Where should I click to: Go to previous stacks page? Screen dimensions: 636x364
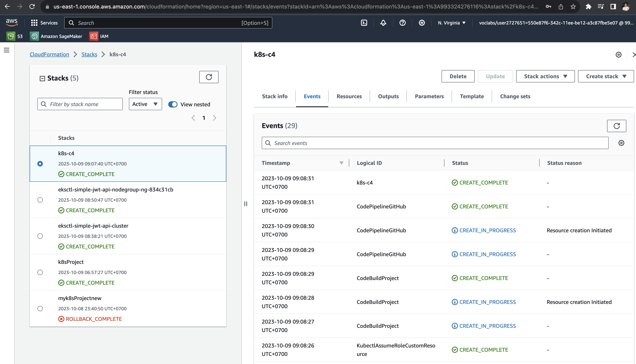(193, 118)
